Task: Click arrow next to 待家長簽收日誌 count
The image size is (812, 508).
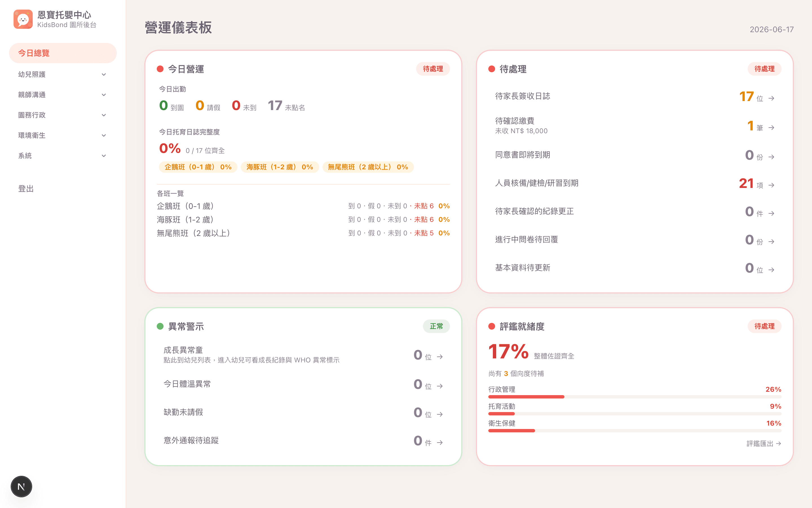Action: point(771,98)
